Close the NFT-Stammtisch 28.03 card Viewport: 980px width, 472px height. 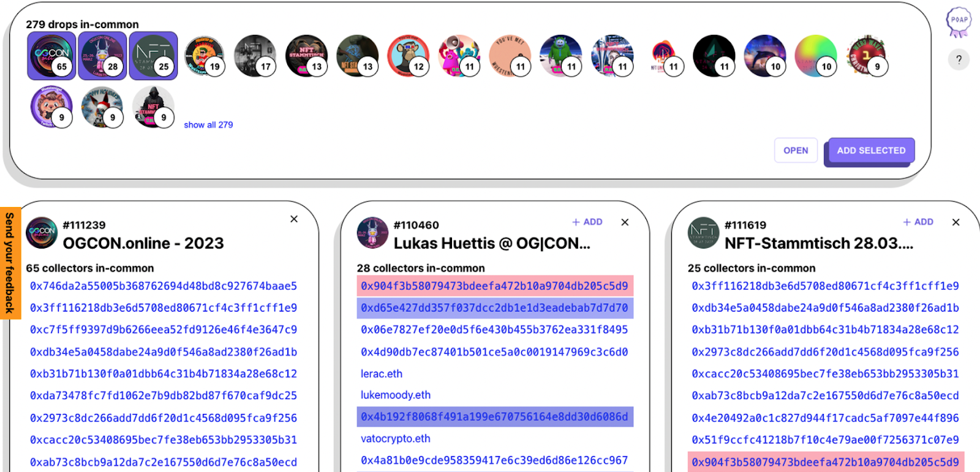(956, 222)
